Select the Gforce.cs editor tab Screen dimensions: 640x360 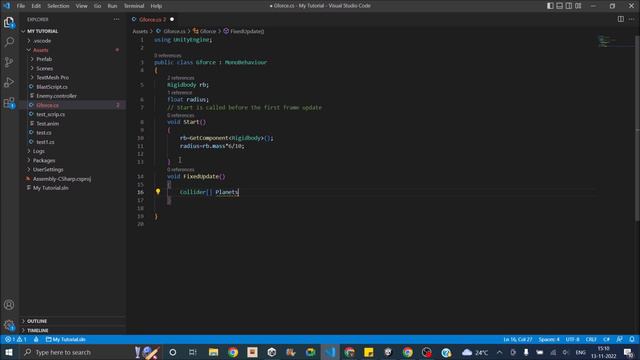152,19
